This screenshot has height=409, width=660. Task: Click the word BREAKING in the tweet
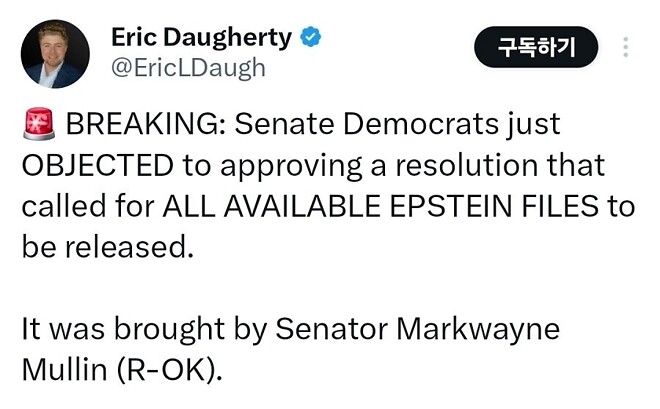pyautogui.click(x=145, y=124)
